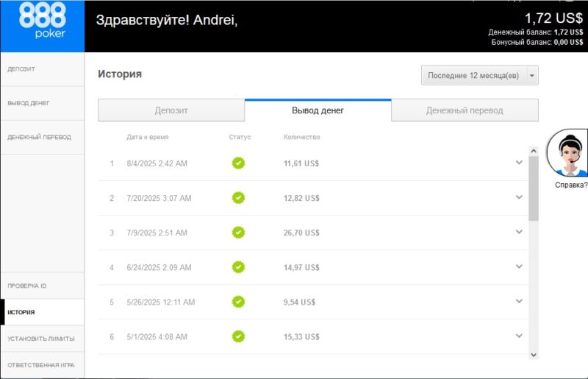Open Депозит in the left sidebar
This screenshot has width=588, height=379.
point(42,69)
